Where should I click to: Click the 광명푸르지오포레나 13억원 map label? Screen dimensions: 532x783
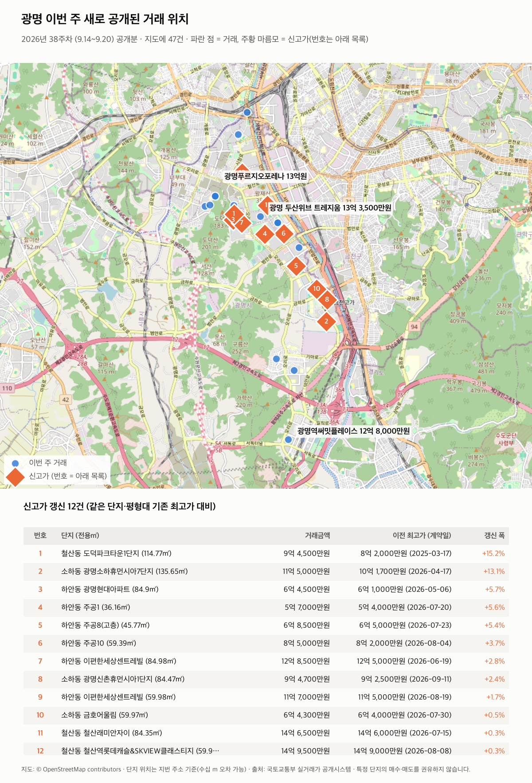pos(265,176)
